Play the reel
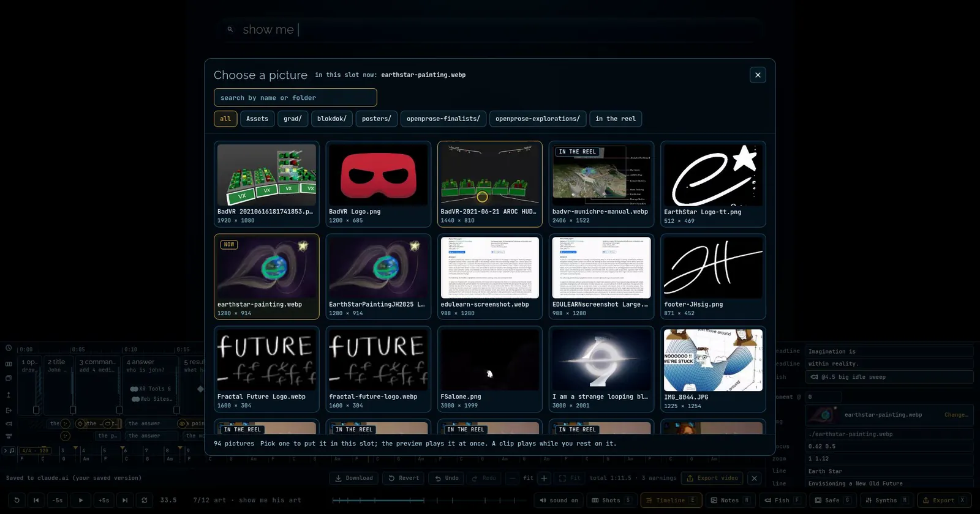The image size is (980, 514). pos(81,500)
